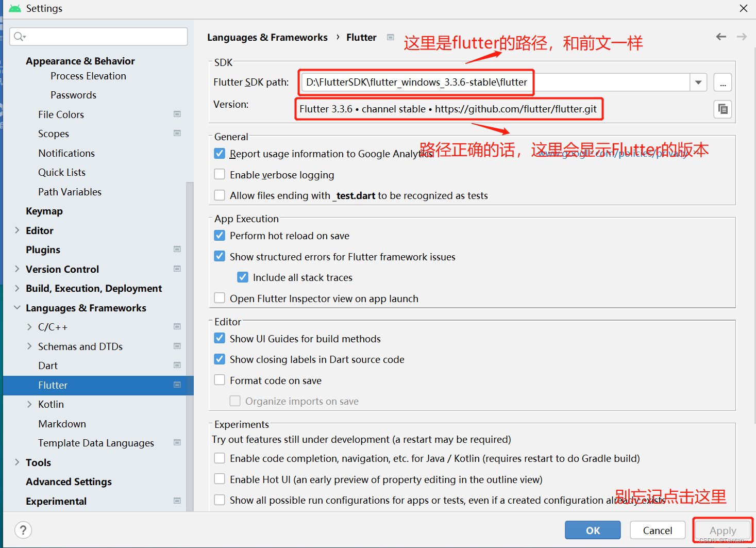Click project icon next to Experimental
The width and height of the screenshot is (756, 548).
[x=177, y=501]
